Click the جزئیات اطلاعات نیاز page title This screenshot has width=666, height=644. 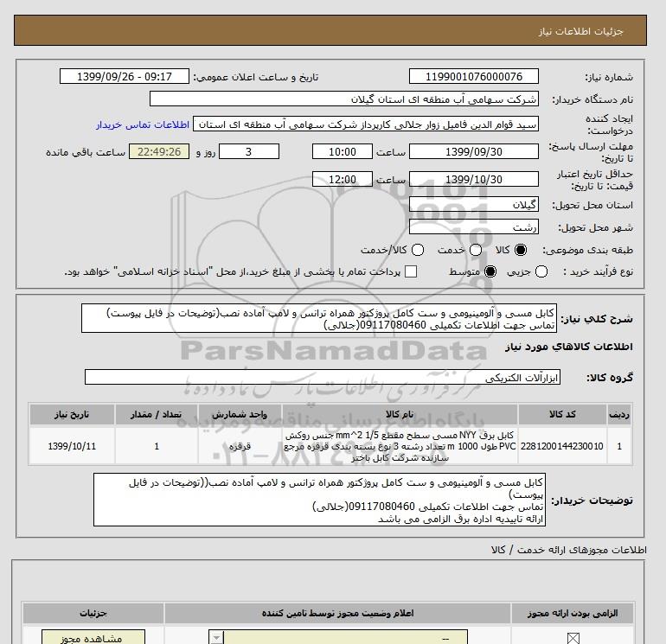(580, 31)
